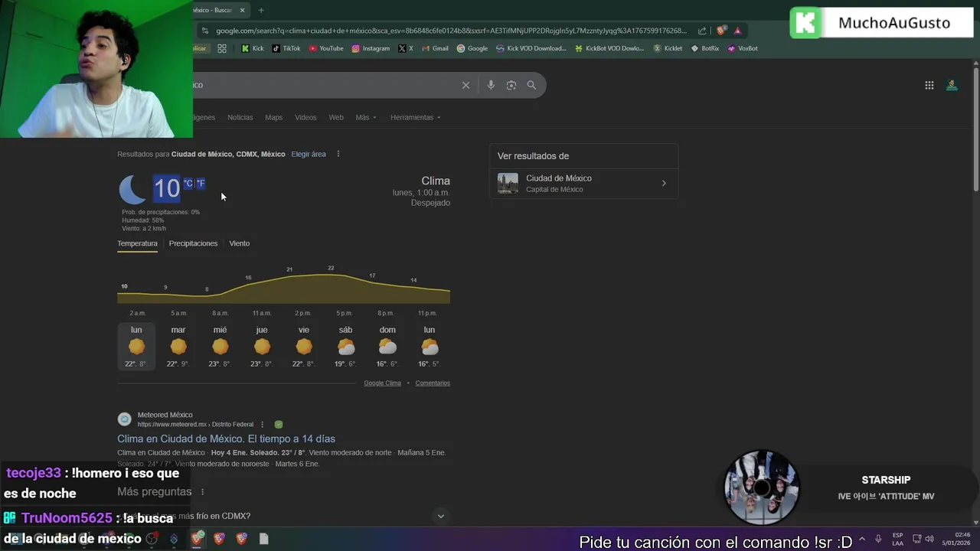Click the browser address bar URL
980x551 pixels.
coord(452,31)
